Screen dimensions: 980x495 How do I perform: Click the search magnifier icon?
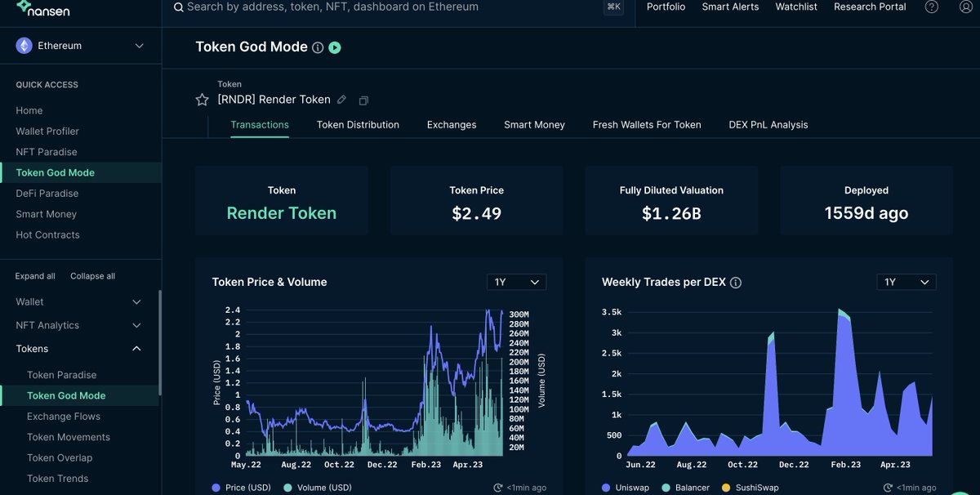tap(178, 7)
